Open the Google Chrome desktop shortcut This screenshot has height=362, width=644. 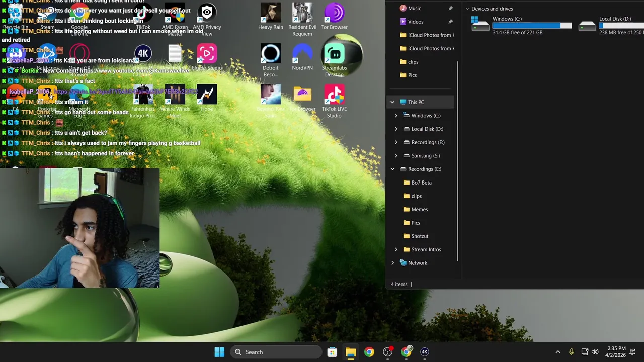[x=79, y=19]
